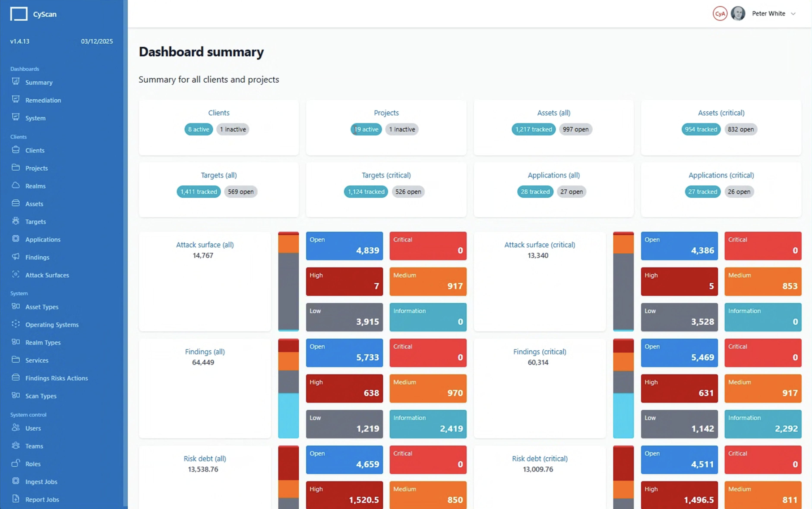Screen dimensions: 812x509
Task: Click Findings (critical) severity color bar
Action: pos(623,388)
